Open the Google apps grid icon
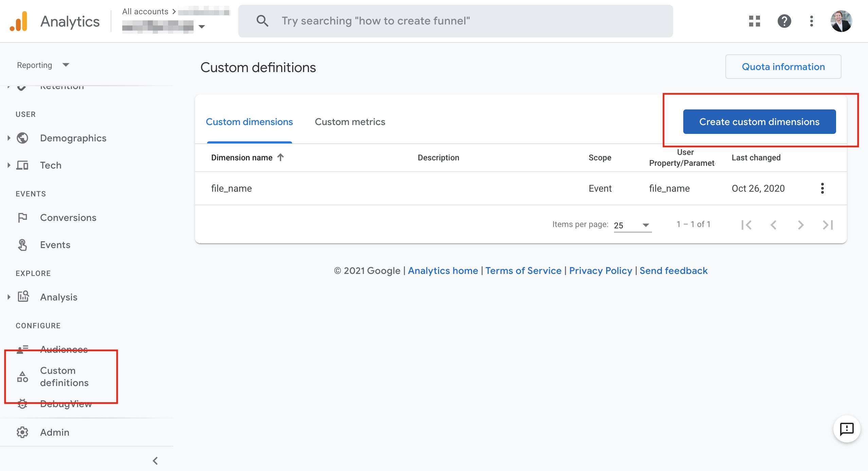868x471 pixels. [754, 21]
